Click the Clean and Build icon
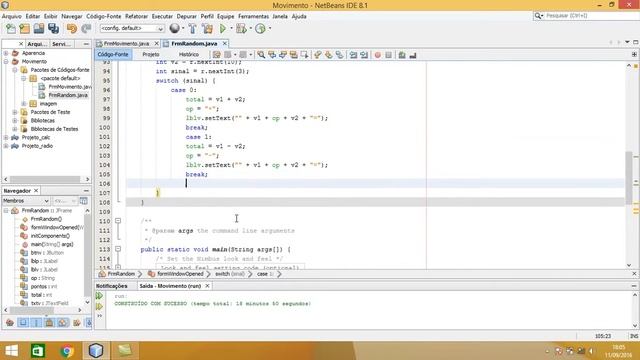This screenshot has width=640, height=360. pyautogui.click(x=207, y=29)
